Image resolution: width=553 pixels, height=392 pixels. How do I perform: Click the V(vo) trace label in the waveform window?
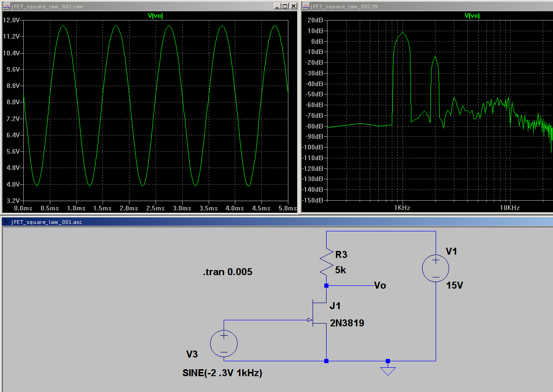pos(155,15)
